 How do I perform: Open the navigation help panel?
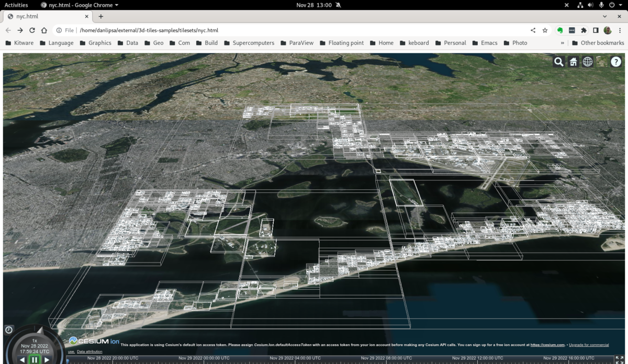pyautogui.click(x=616, y=61)
